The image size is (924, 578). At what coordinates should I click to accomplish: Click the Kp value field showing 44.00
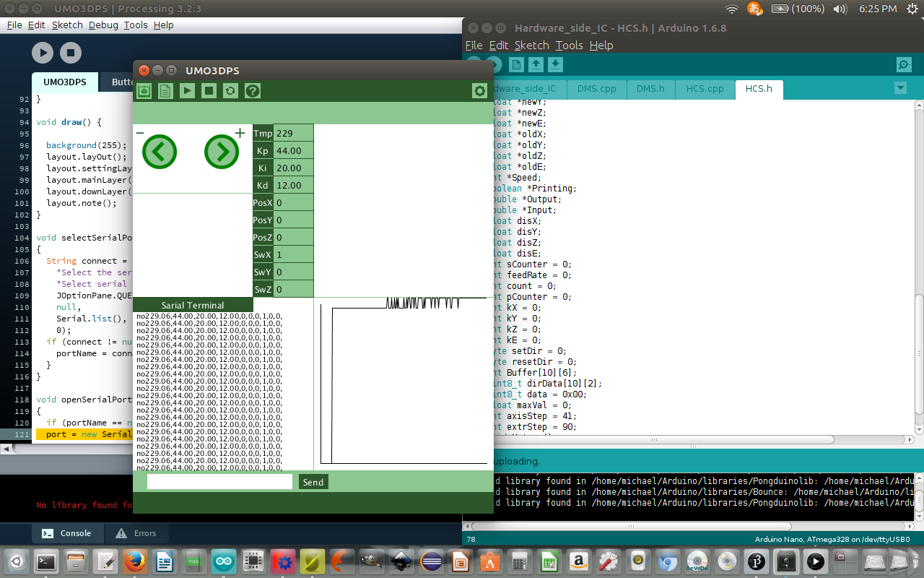click(x=294, y=151)
